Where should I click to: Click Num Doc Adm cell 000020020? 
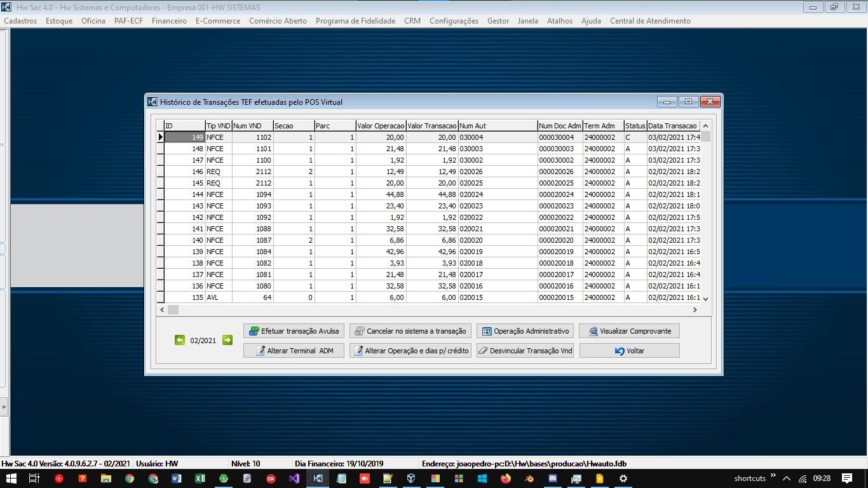click(560, 240)
